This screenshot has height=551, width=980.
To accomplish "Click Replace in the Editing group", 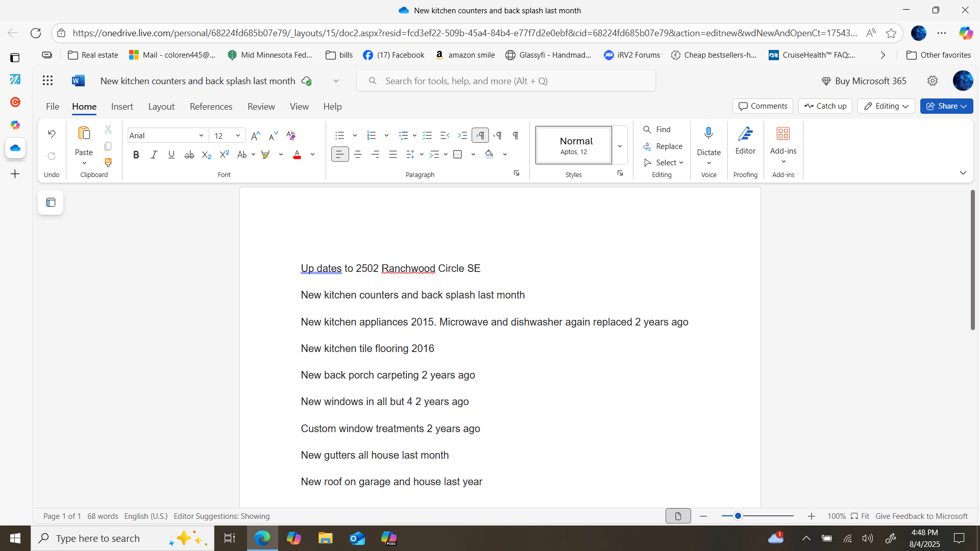I will tap(663, 146).
